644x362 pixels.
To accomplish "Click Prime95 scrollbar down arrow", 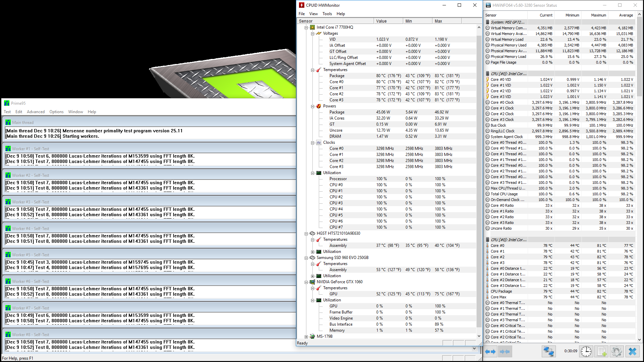I will [x=475, y=349].
